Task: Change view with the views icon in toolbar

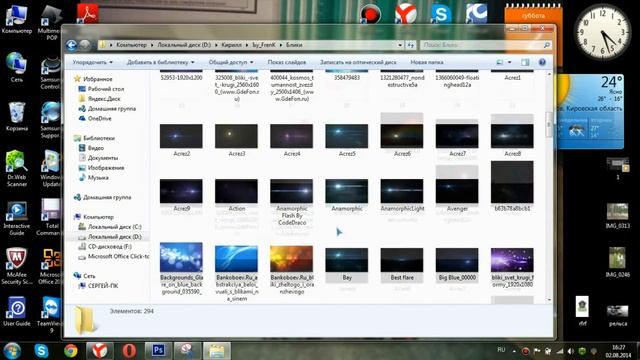Action: pyautogui.click(x=500, y=62)
